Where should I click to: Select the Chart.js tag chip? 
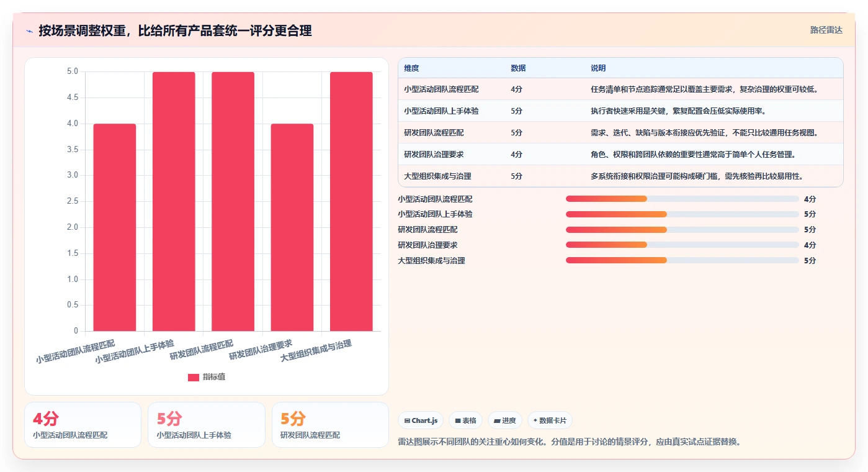pos(421,420)
